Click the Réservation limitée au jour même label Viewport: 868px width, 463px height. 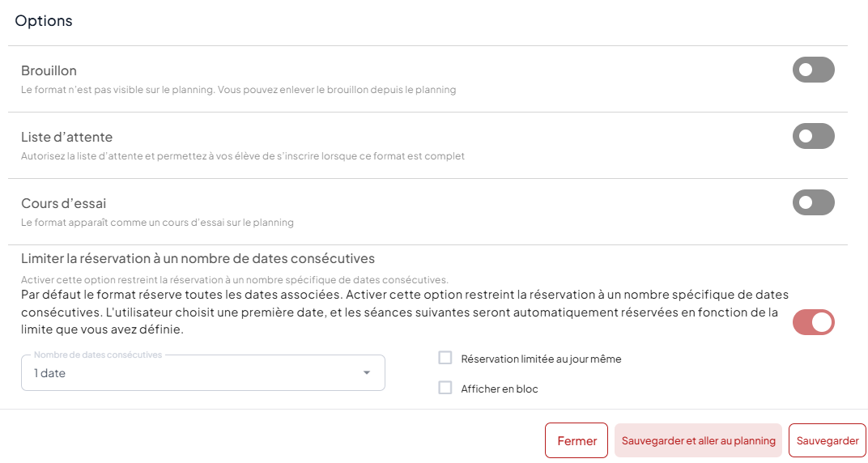541,359
